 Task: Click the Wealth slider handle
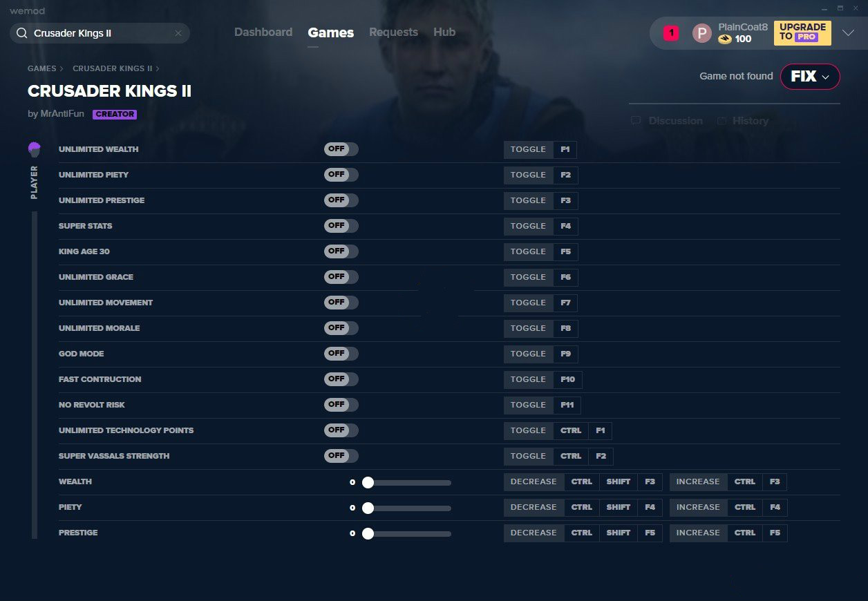368,482
